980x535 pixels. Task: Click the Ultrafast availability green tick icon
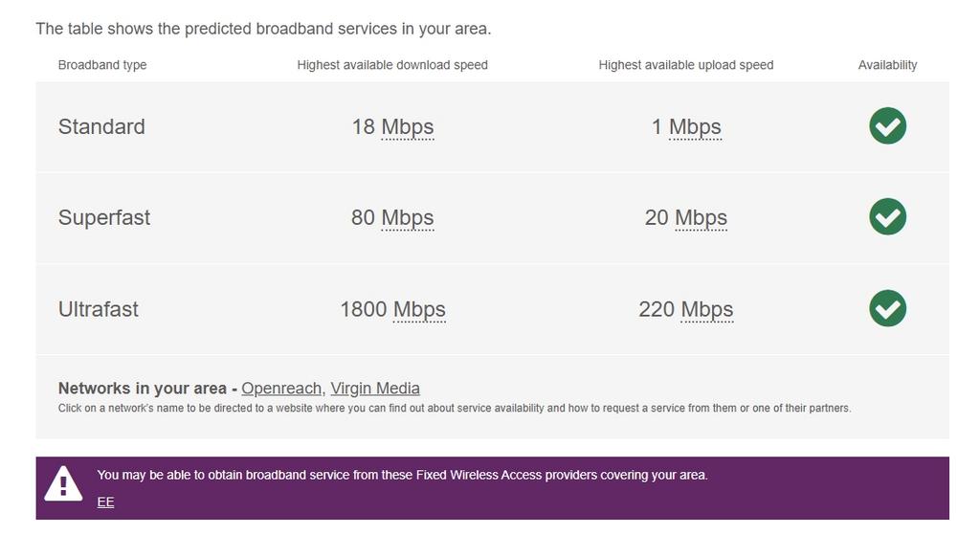pos(887,308)
